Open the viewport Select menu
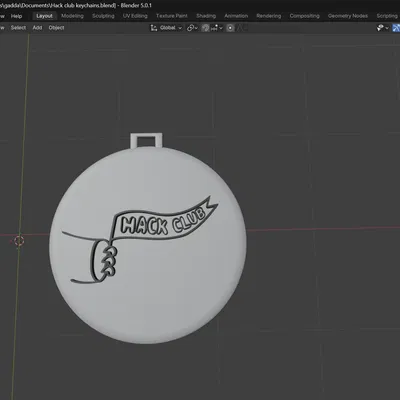This screenshot has height=400, width=400. (x=18, y=28)
